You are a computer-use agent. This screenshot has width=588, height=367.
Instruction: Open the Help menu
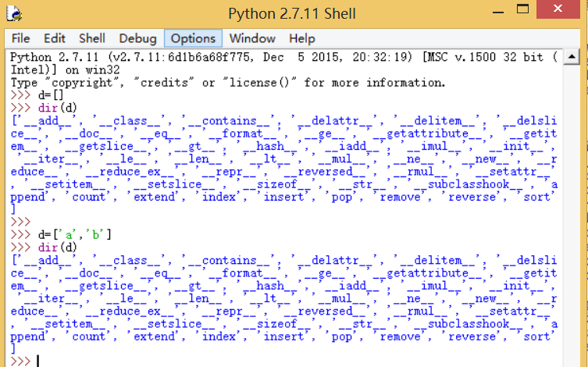click(302, 38)
